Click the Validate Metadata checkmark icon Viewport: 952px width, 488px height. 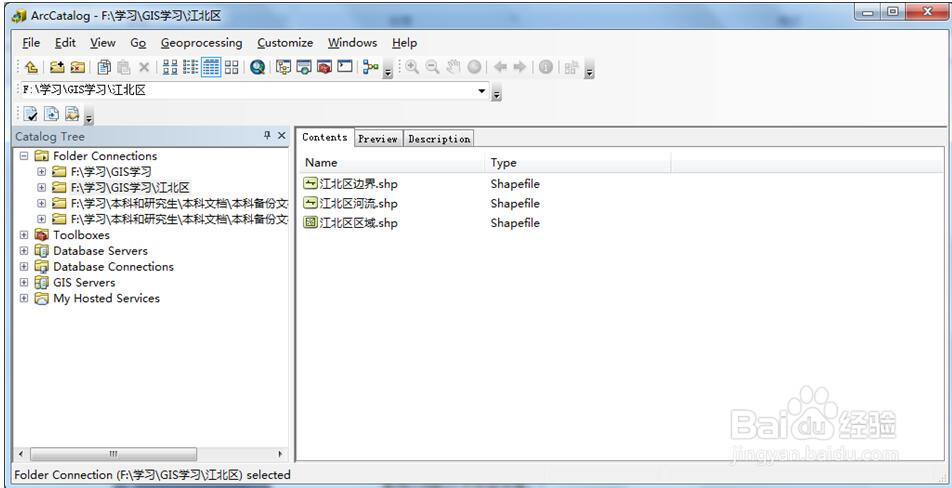click(x=32, y=114)
